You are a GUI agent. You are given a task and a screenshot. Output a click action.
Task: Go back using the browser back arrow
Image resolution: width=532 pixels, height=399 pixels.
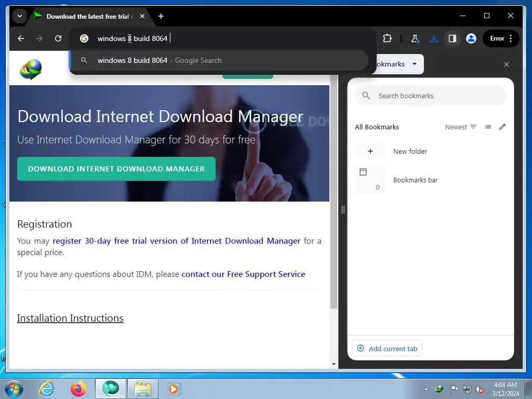pos(21,38)
